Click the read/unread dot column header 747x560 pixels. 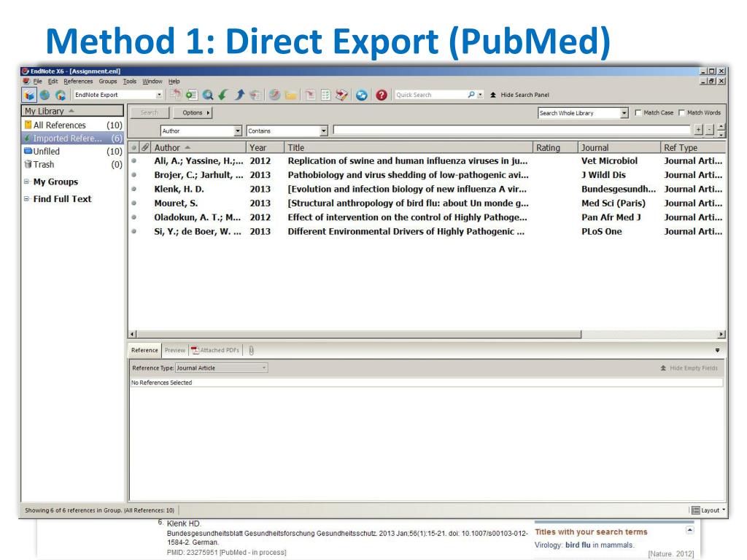pos(134,147)
